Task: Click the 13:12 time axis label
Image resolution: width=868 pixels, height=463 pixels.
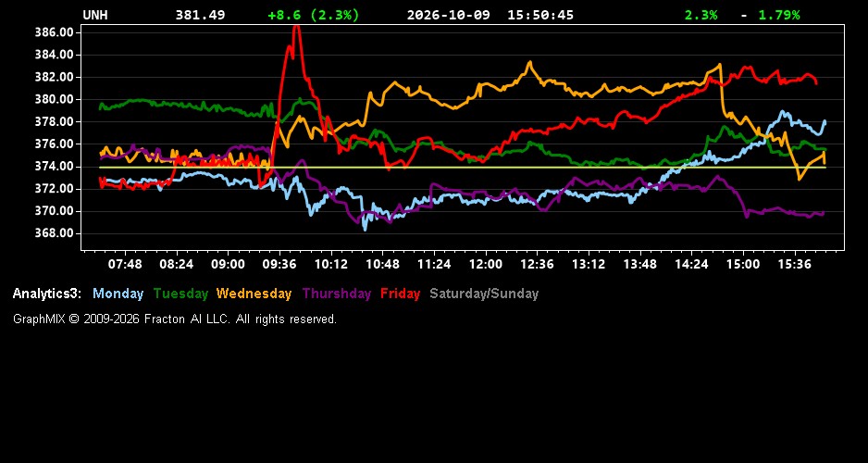Action: (589, 264)
